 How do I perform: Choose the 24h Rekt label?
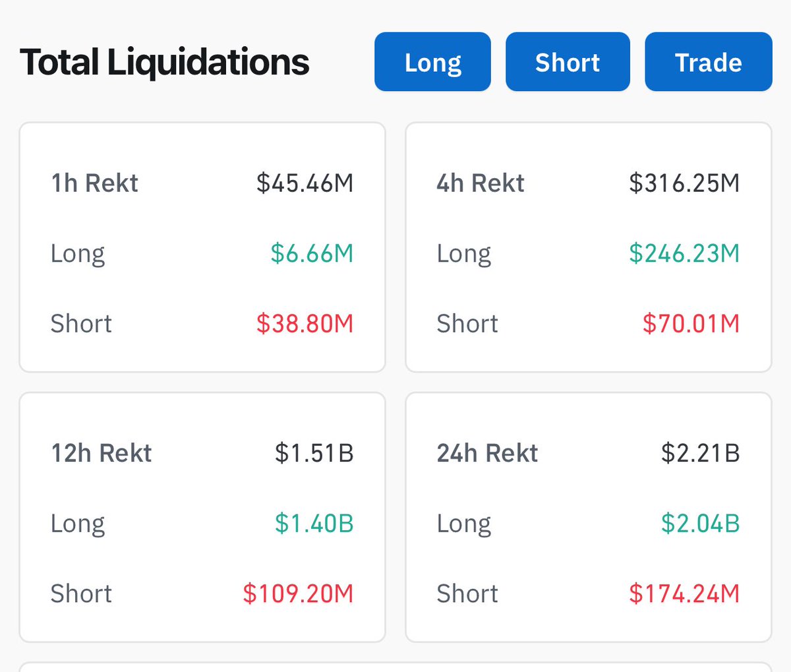point(487,453)
